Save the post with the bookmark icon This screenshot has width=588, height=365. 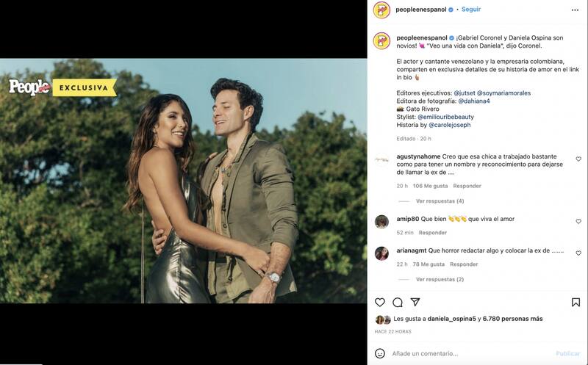pyautogui.click(x=576, y=302)
